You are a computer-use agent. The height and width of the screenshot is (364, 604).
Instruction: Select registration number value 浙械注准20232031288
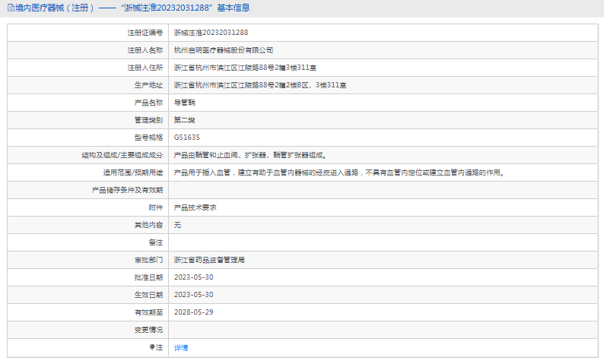coord(211,33)
